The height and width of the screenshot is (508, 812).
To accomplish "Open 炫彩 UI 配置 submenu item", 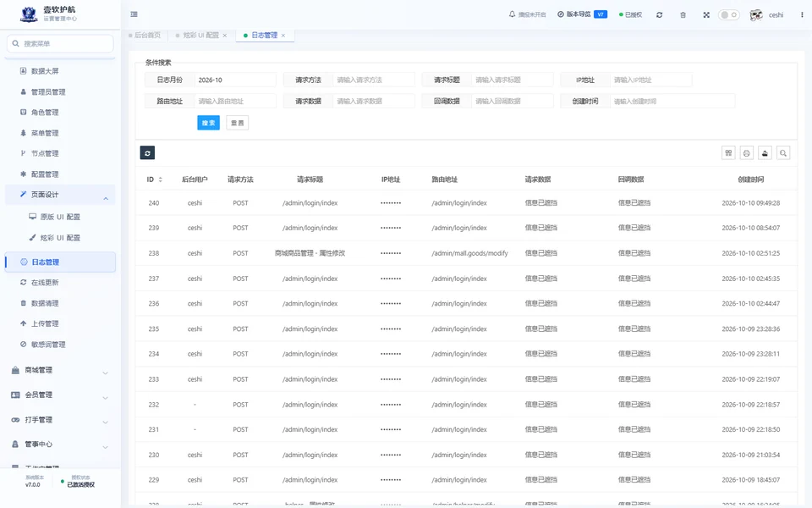I will point(60,237).
